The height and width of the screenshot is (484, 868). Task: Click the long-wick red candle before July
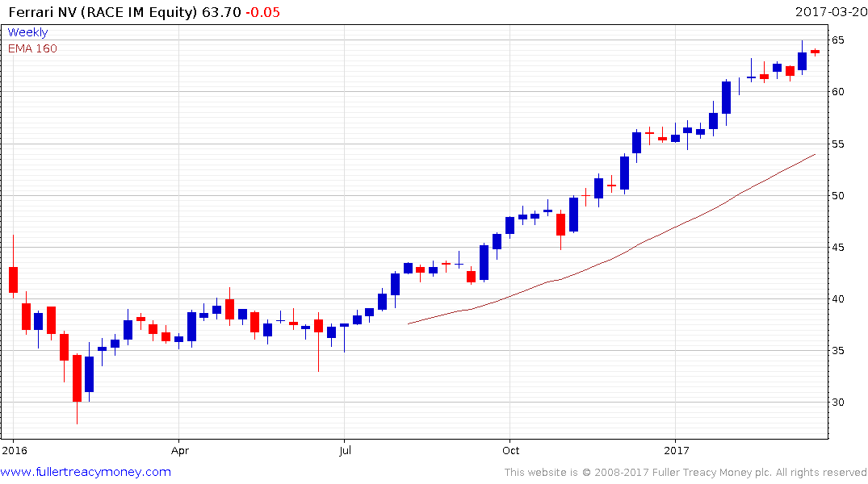click(318, 326)
